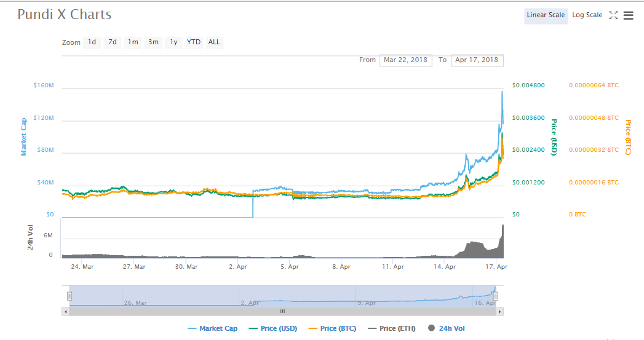Open the chart hamburger menu
The height and width of the screenshot is (340, 644).
[x=628, y=15]
